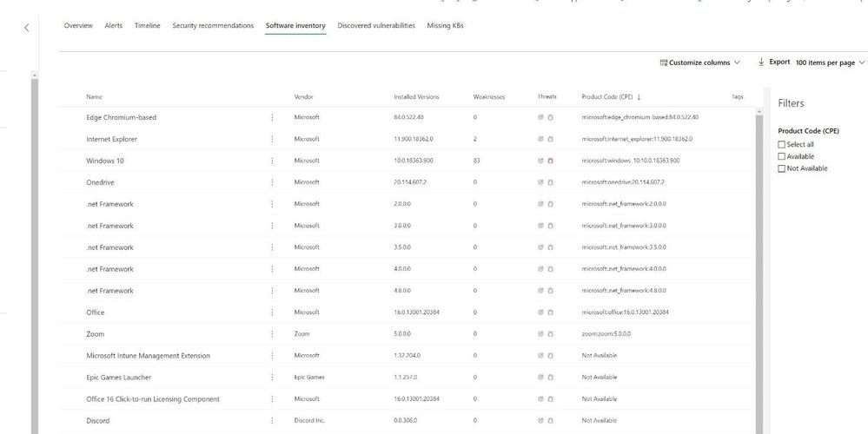Open the Windows 10 software entry
Image resolution: width=868 pixels, height=434 pixels.
tap(105, 161)
